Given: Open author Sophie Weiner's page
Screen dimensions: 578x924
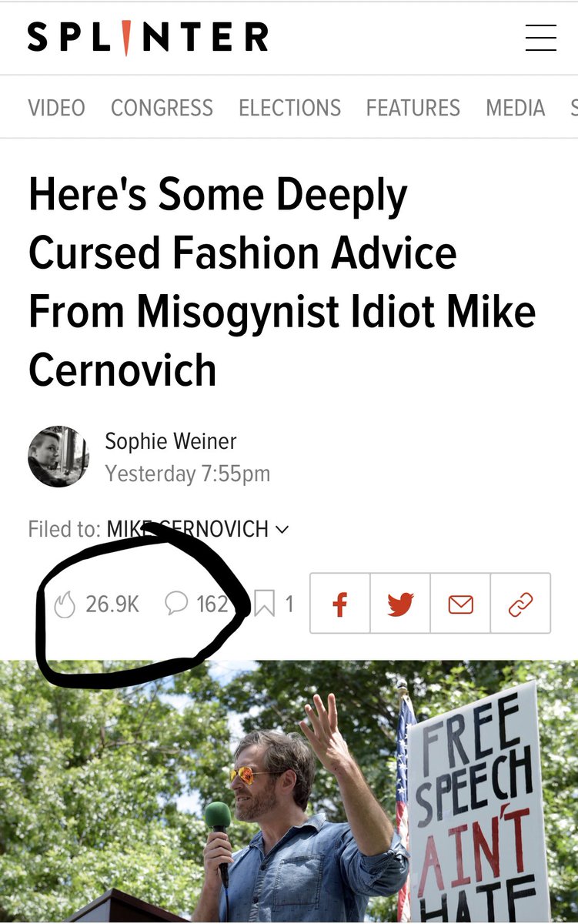Looking at the screenshot, I should pos(171,441).
